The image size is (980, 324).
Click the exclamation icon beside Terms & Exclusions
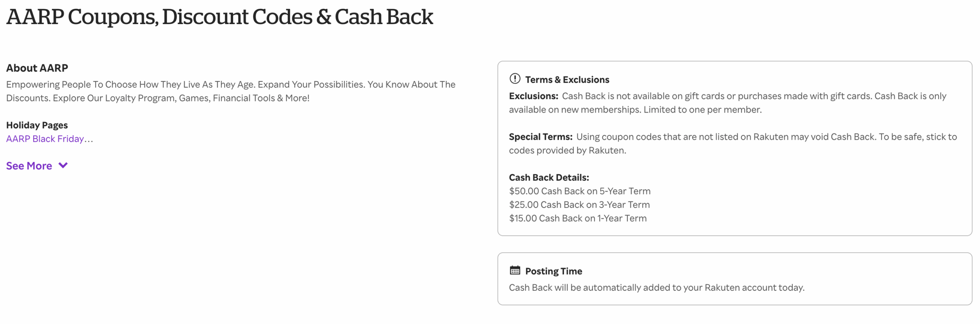514,79
